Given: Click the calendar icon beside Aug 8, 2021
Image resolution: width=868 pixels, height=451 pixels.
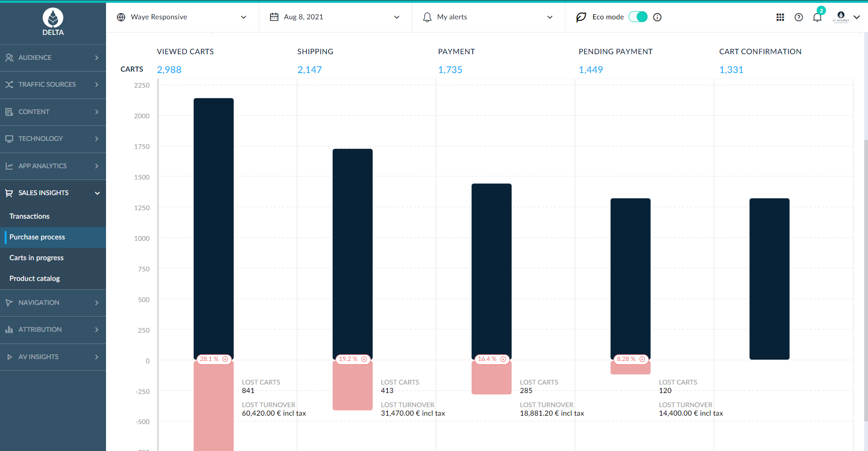Looking at the screenshot, I should click(x=274, y=17).
